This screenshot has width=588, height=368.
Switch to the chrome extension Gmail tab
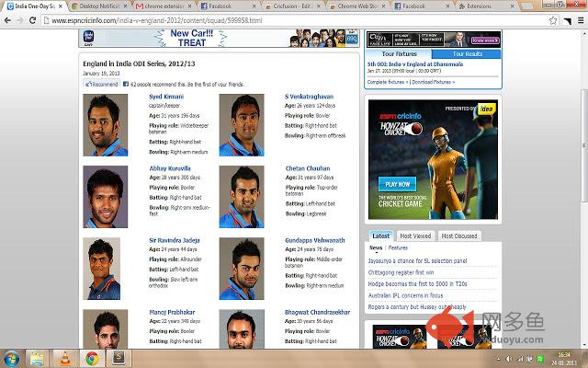164,6
